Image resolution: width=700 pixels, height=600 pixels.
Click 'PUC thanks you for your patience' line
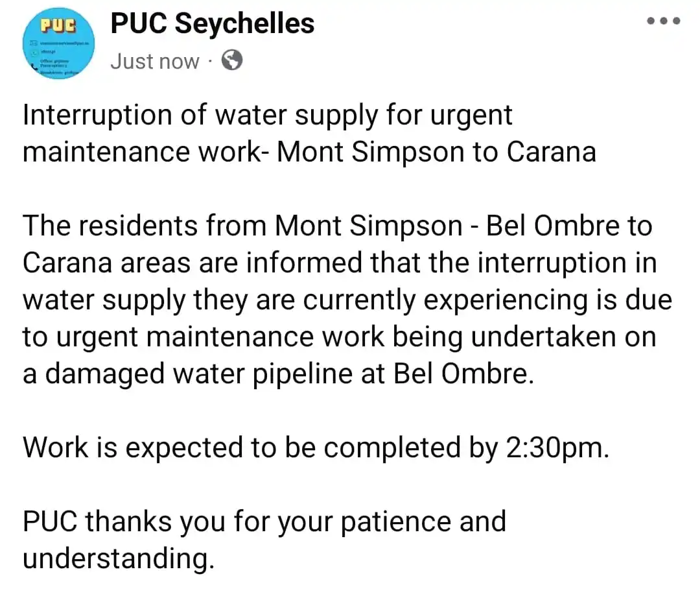[x=264, y=522]
